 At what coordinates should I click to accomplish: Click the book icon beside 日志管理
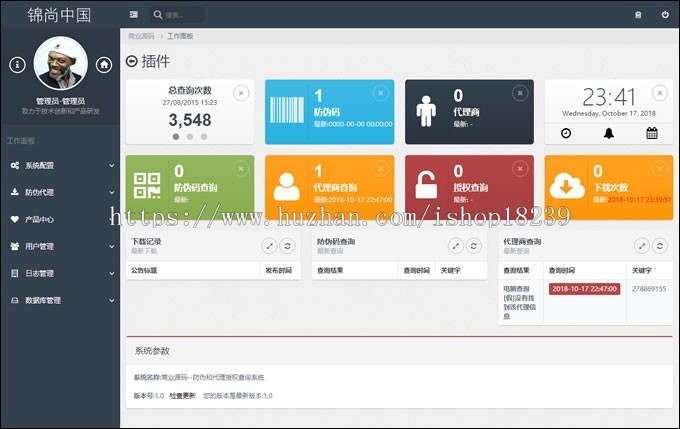15,273
